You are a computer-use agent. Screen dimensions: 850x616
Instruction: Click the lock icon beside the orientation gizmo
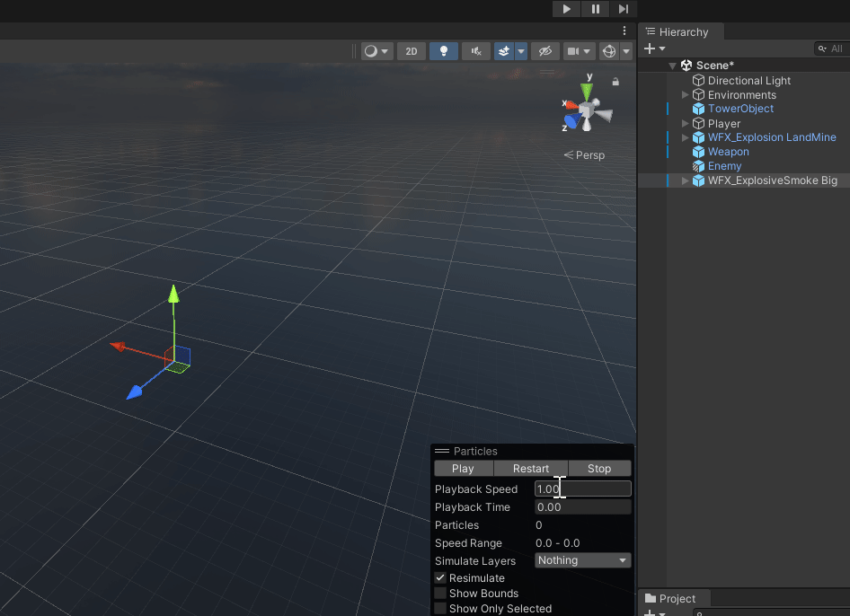point(615,82)
